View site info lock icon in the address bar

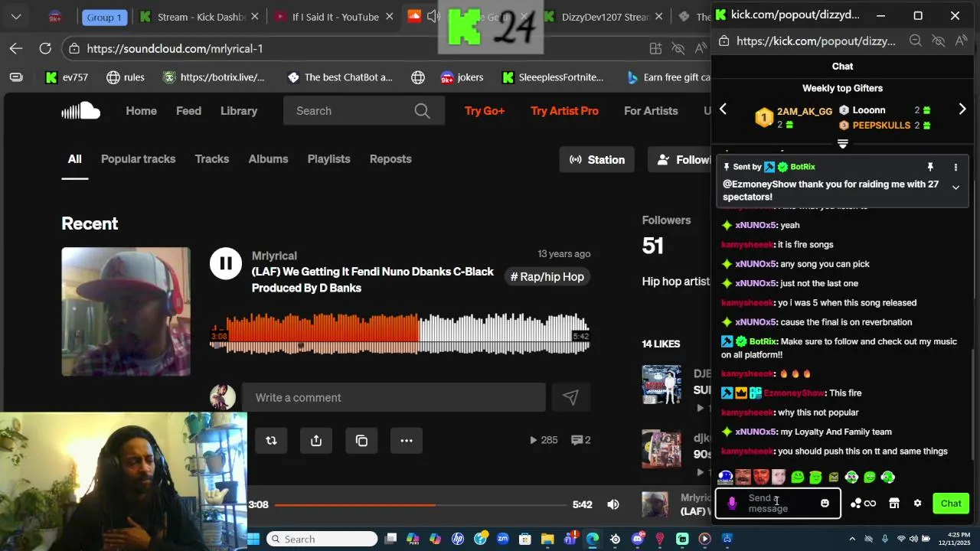pyautogui.click(x=74, y=48)
